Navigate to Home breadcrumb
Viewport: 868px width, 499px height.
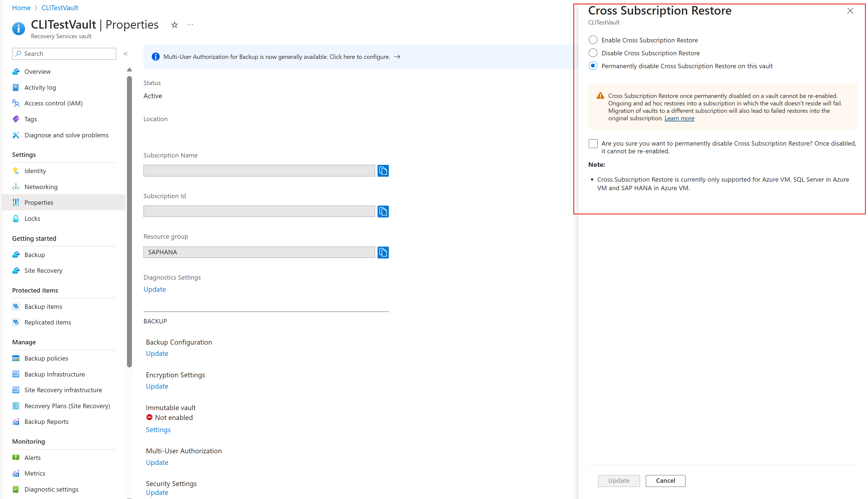(21, 7)
